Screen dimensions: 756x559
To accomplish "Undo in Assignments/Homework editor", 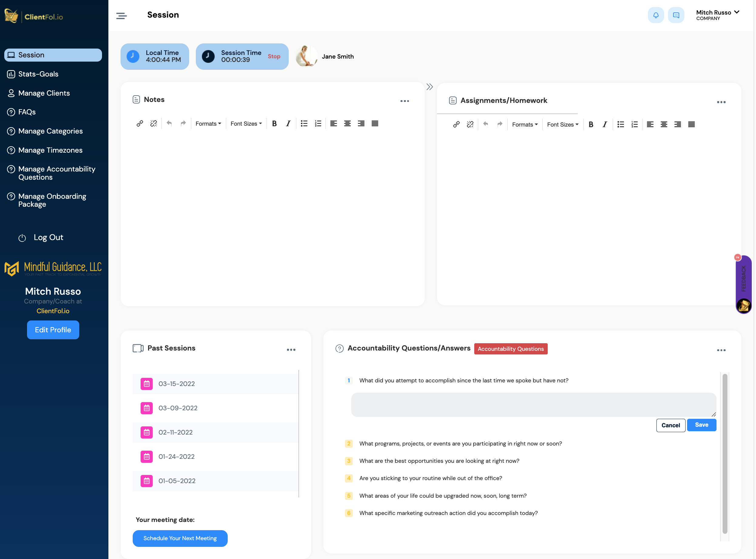I will coord(485,124).
